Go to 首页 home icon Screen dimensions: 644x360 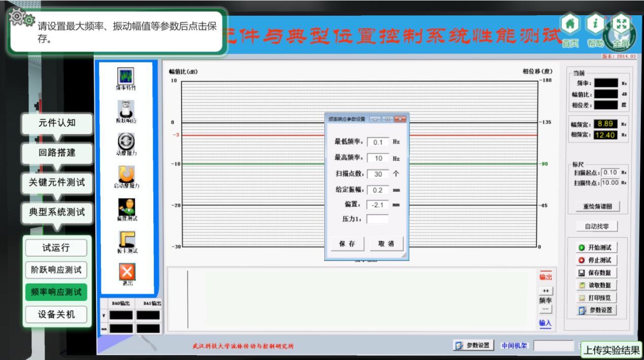point(570,25)
